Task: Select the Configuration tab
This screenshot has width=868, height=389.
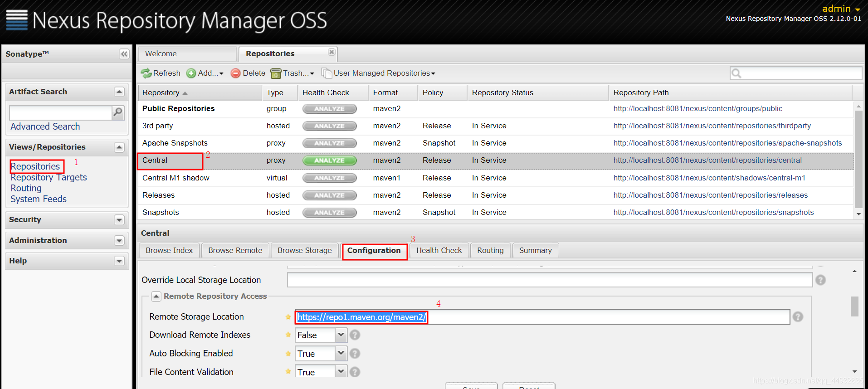Action: point(374,250)
